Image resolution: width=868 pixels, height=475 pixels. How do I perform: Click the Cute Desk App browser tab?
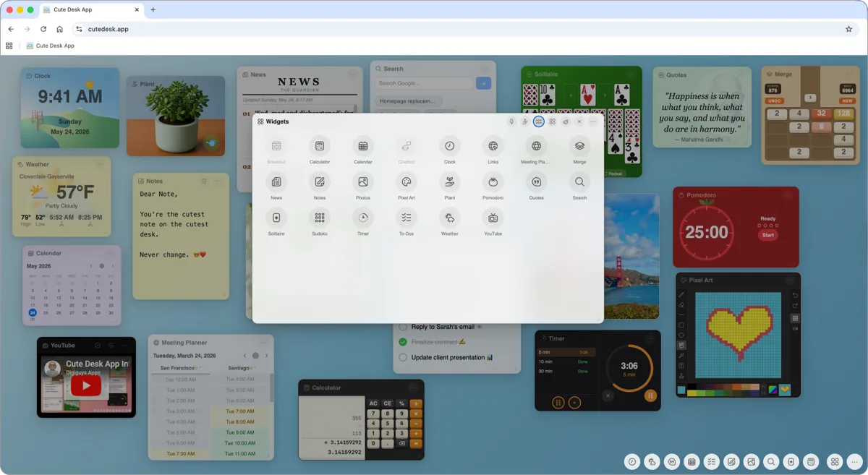[x=91, y=9]
